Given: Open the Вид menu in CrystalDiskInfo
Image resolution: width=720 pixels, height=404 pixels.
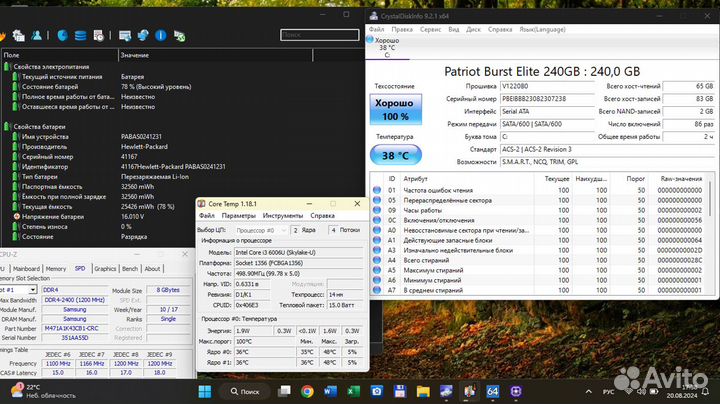Looking at the screenshot, I should coord(454,29).
